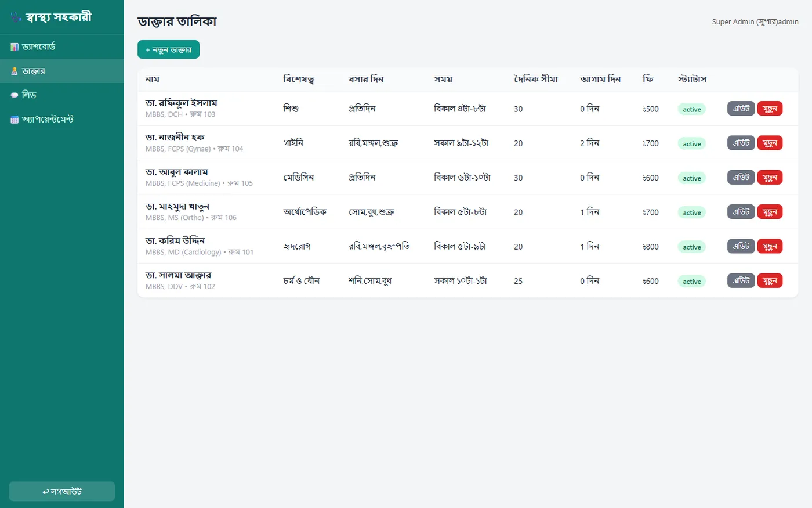This screenshot has height=508, width=812.
Task: Click the ডাক্তার তালিকা page heading
Action: pos(177,21)
